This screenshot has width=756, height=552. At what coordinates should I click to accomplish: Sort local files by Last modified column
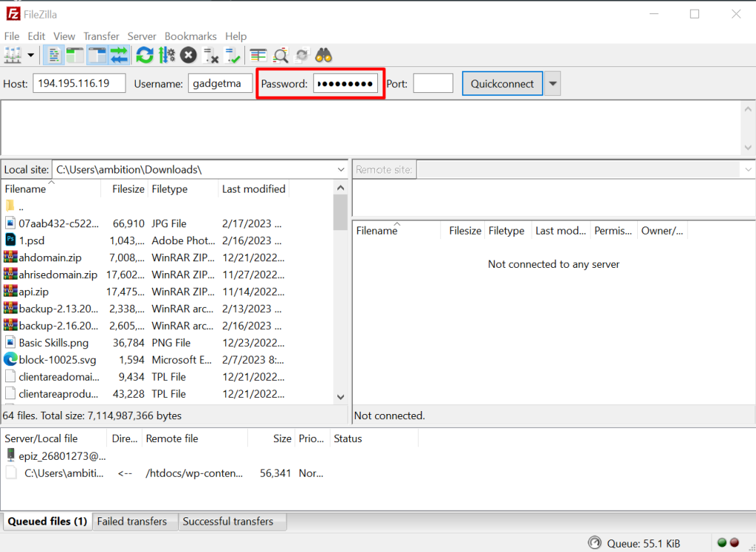click(x=254, y=189)
